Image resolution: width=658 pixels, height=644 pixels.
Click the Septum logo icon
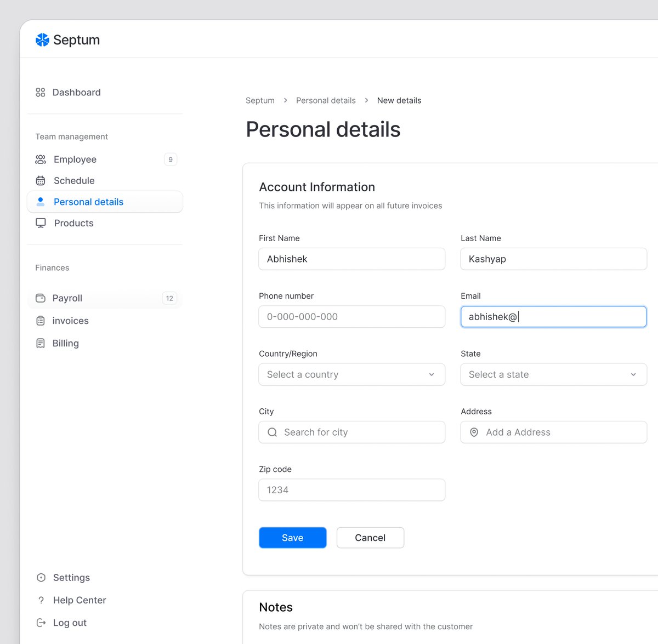tap(42, 39)
